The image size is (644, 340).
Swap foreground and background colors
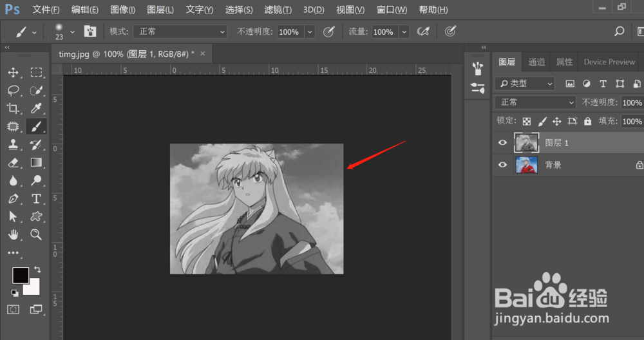pyautogui.click(x=37, y=269)
